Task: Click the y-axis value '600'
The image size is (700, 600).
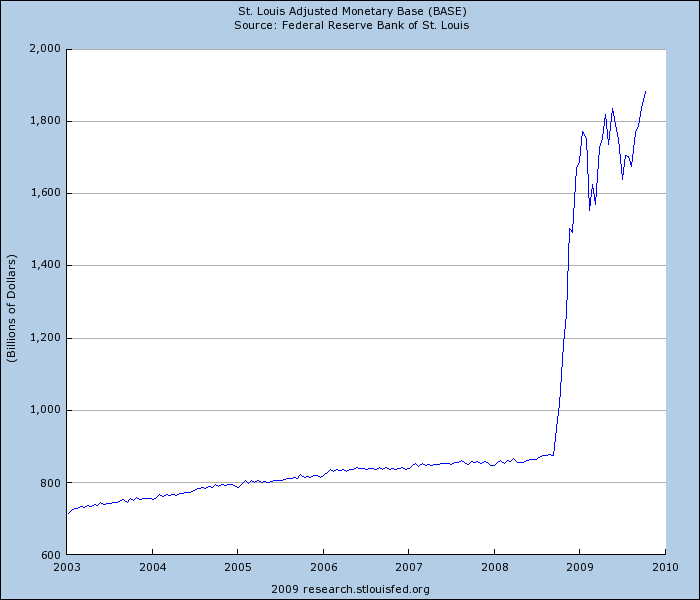Action: coord(50,555)
